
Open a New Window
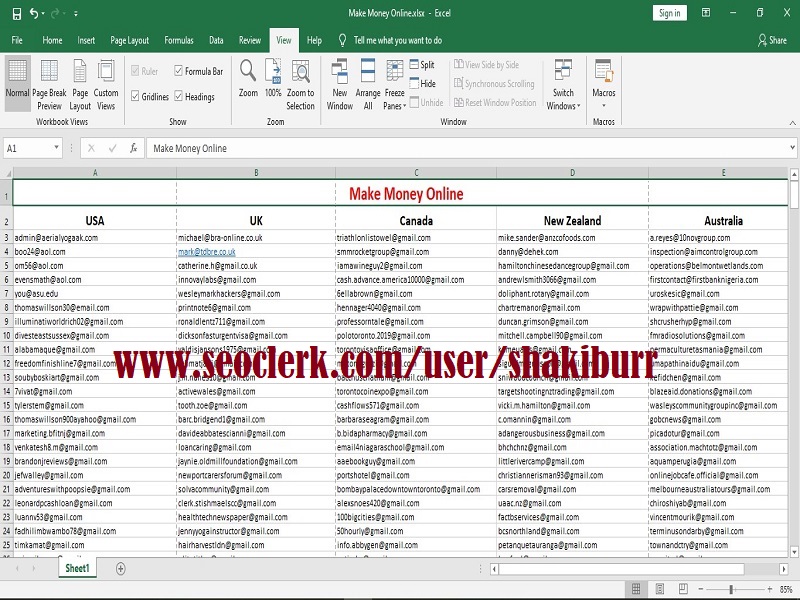[x=340, y=83]
